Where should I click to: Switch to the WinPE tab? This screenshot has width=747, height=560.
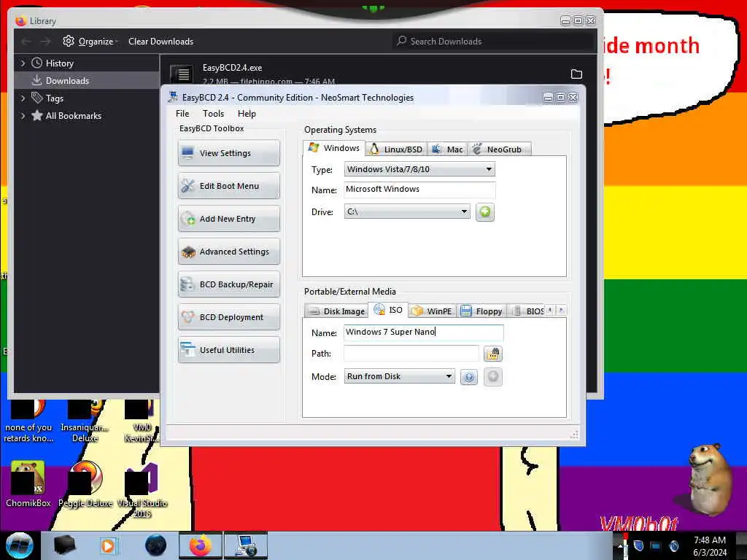tap(432, 311)
